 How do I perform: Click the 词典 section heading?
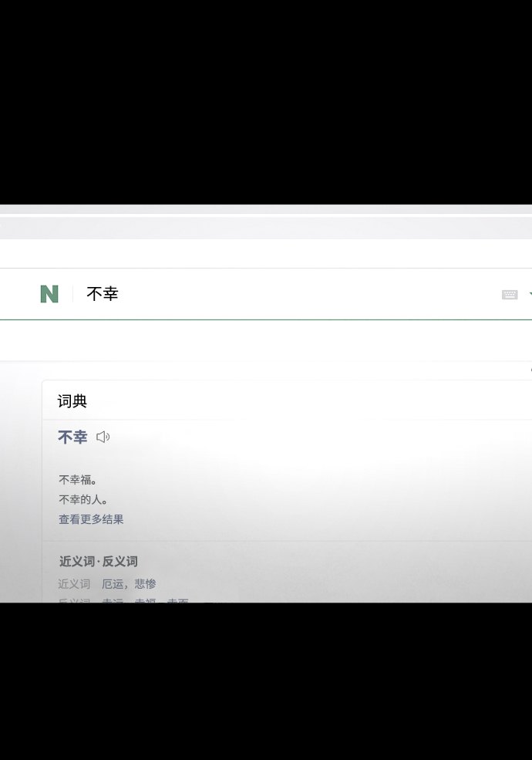coord(72,401)
